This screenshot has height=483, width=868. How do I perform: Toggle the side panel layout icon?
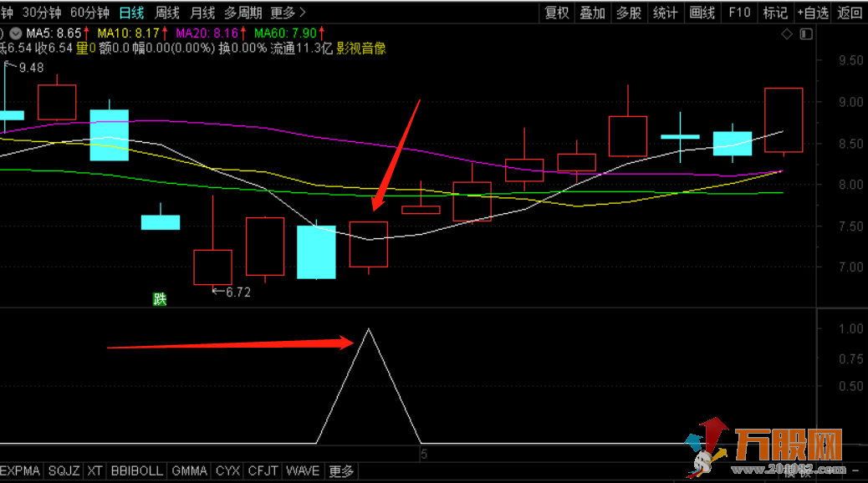tap(807, 34)
